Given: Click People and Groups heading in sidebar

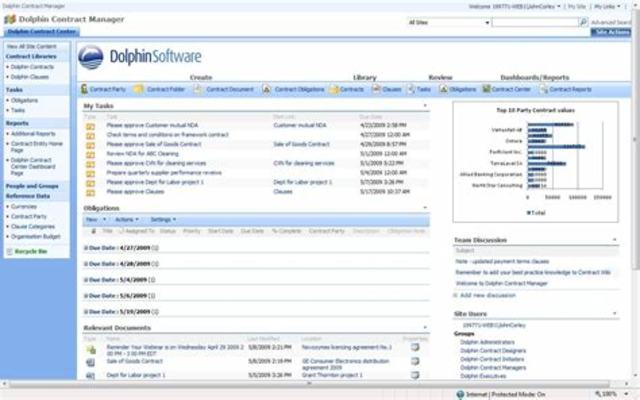Looking at the screenshot, I should coord(32,186).
